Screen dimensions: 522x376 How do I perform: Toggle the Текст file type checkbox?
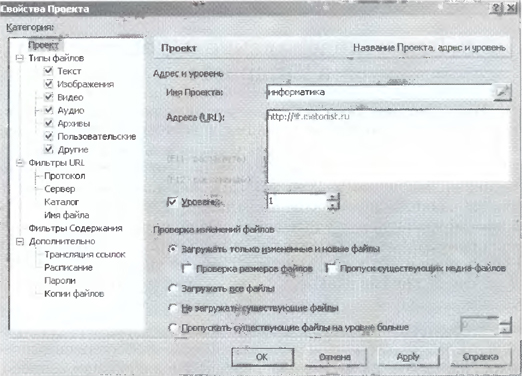[49, 71]
